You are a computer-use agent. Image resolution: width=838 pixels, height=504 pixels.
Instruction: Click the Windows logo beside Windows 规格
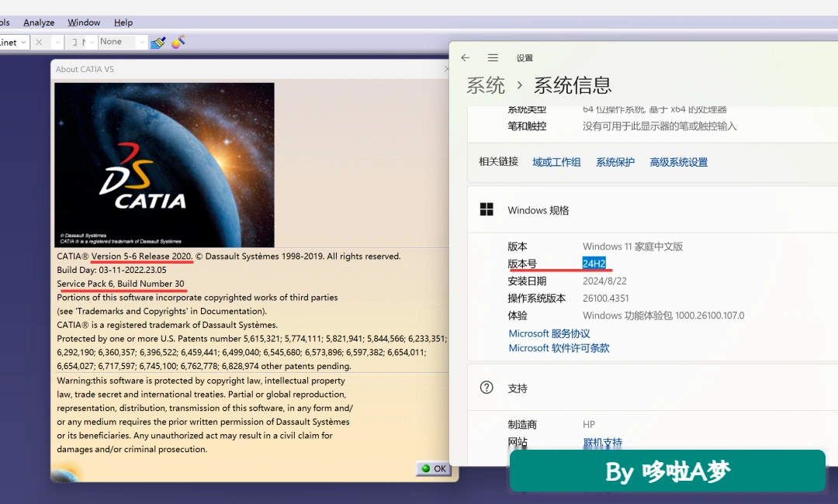pyautogui.click(x=487, y=209)
